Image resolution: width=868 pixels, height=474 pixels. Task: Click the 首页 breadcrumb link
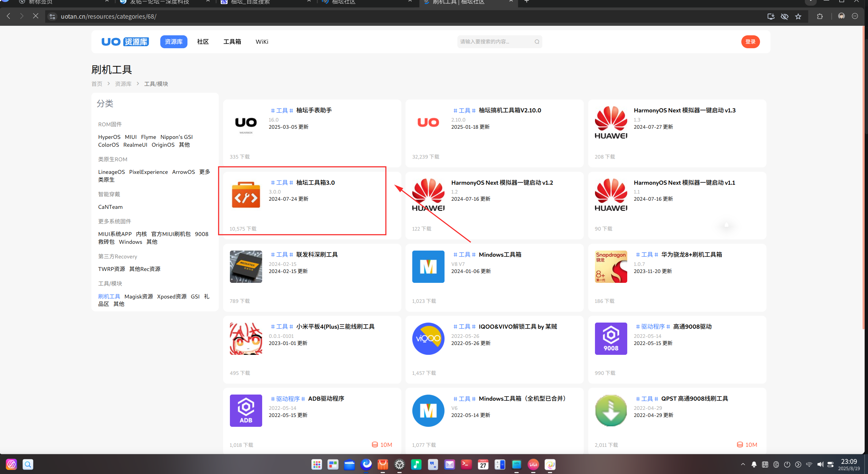pyautogui.click(x=97, y=84)
